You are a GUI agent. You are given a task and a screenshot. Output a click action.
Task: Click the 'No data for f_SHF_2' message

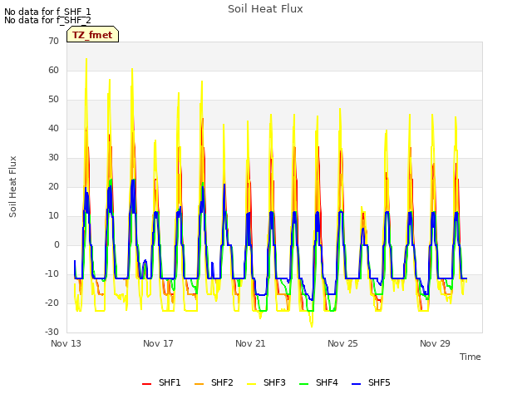(x=47, y=20)
